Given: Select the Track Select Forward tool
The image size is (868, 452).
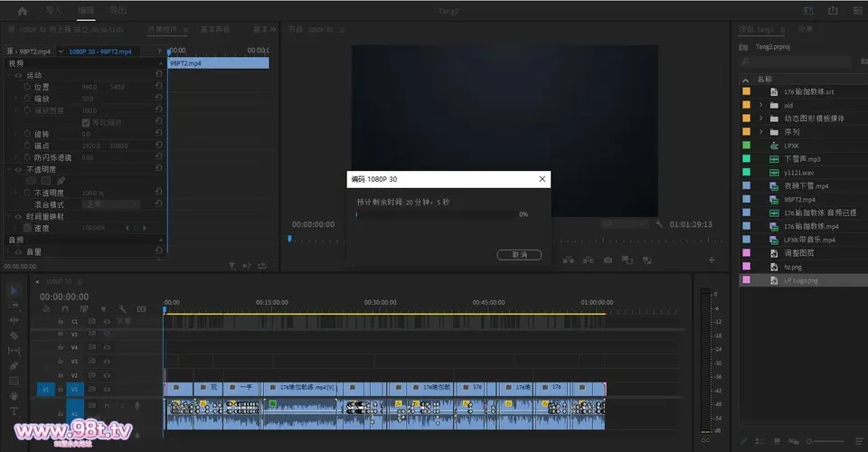Looking at the screenshot, I should coord(14,305).
